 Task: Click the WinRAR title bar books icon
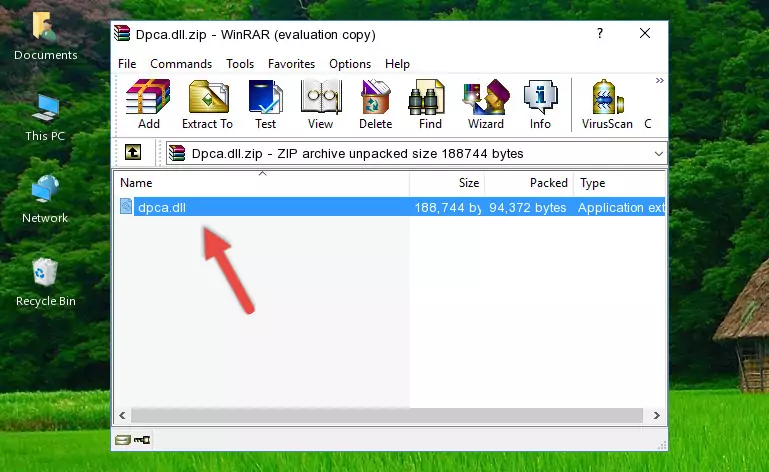coord(122,33)
